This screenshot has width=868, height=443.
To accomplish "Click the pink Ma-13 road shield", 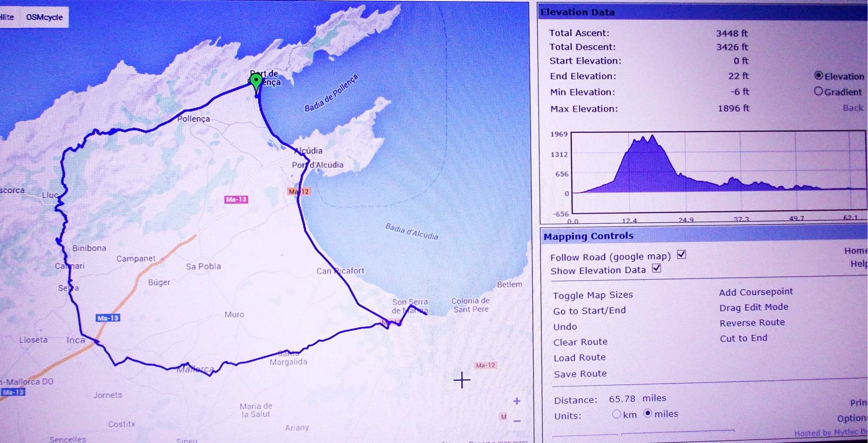I will [236, 199].
